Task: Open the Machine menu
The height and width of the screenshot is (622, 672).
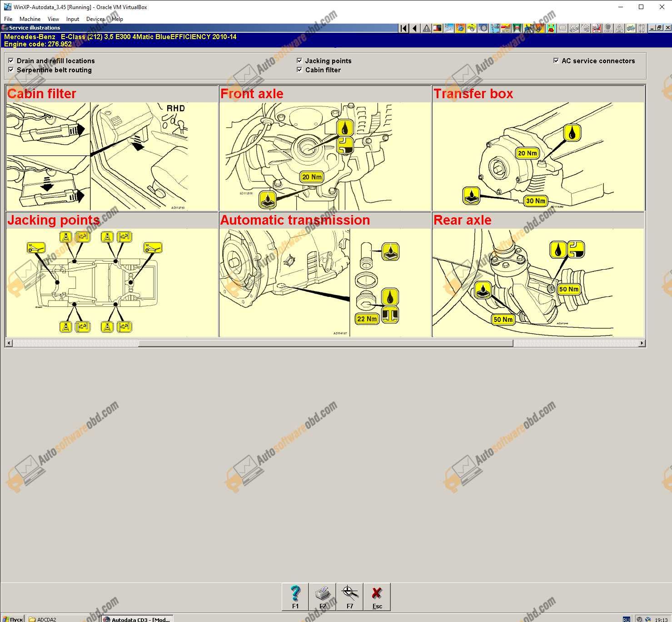Action: [30, 19]
